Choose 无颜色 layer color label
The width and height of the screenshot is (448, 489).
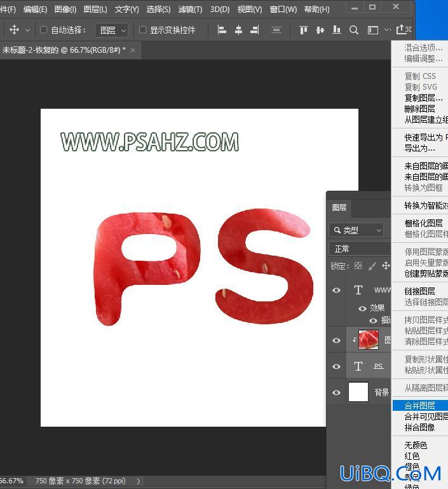420,445
